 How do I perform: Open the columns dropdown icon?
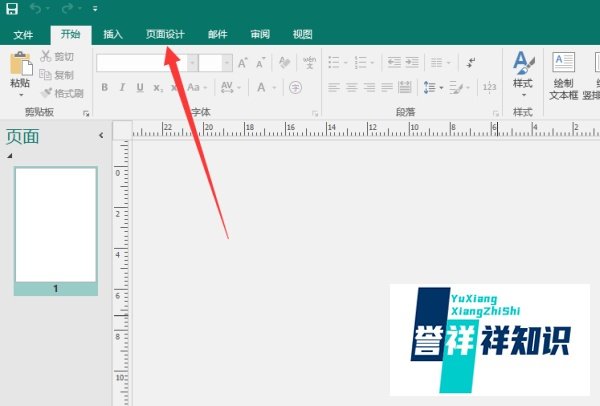point(440,62)
